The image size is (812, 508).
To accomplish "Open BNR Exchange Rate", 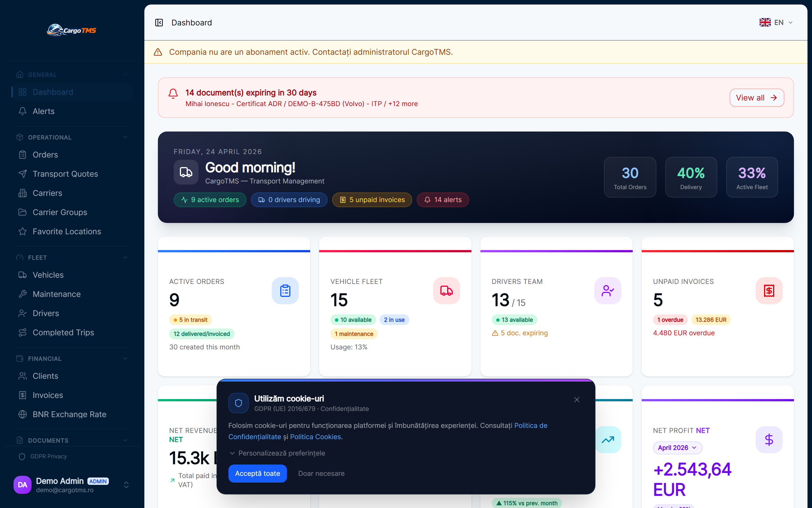I will tap(72, 414).
